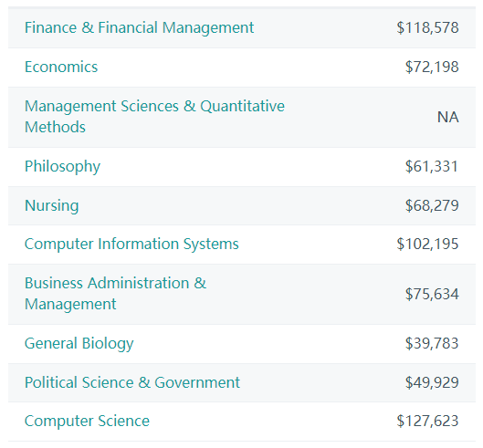Select the $102,195 salary value
The image size is (483, 448).
[427, 245]
